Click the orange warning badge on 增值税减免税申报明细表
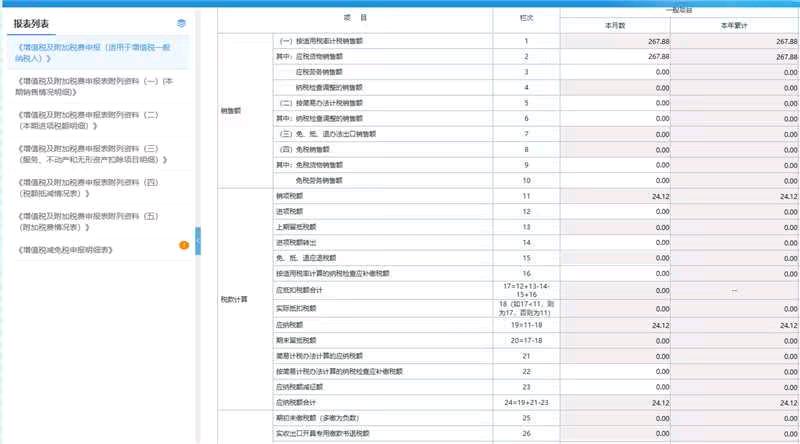The width and height of the screenshot is (800, 444). pyautogui.click(x=184, y=245)
